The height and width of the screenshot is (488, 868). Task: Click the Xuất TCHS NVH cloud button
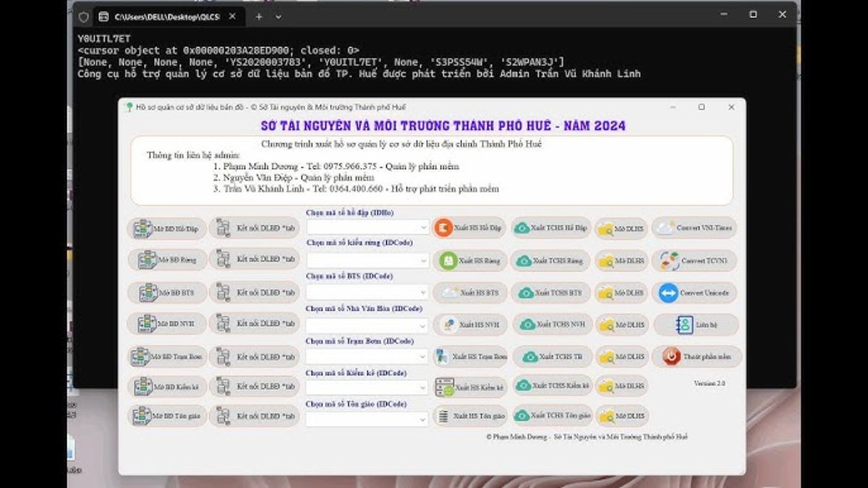coord(553,325)
